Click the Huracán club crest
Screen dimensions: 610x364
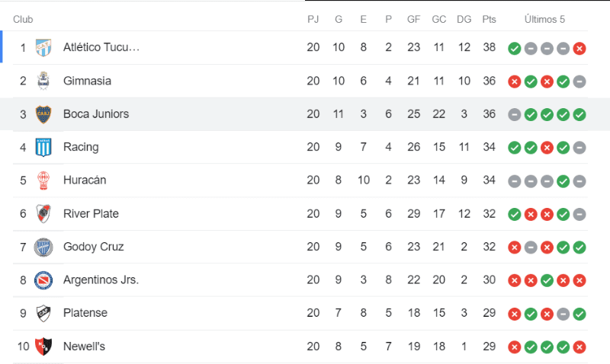43,180
